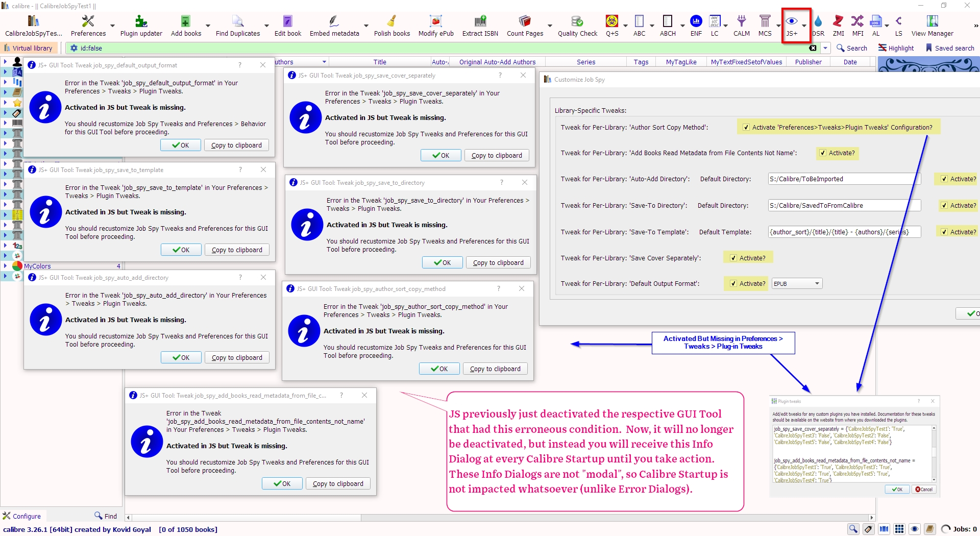Toggle the Book details layout button
Screen dimensions: 980x536
pos(930,529)
